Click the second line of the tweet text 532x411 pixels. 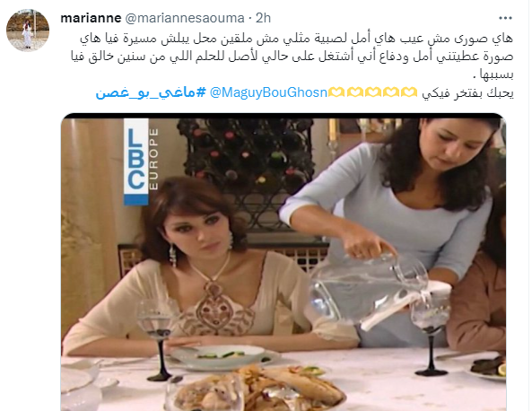[292, 57]
